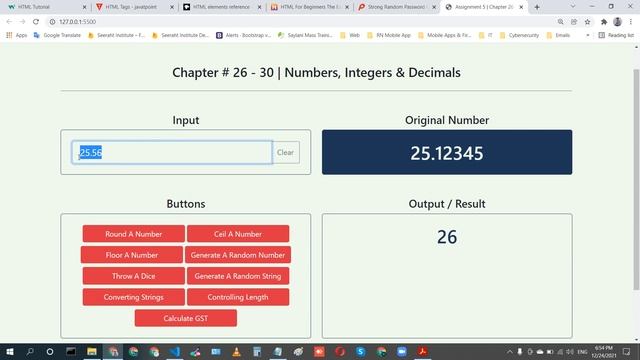The height and width of the screenshot is (360, 640).
Task: View site information icon in address bar
Action: click(52, 22)
